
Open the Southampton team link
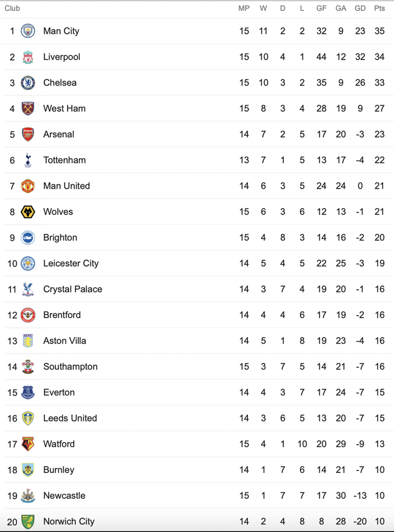(70, 366)
